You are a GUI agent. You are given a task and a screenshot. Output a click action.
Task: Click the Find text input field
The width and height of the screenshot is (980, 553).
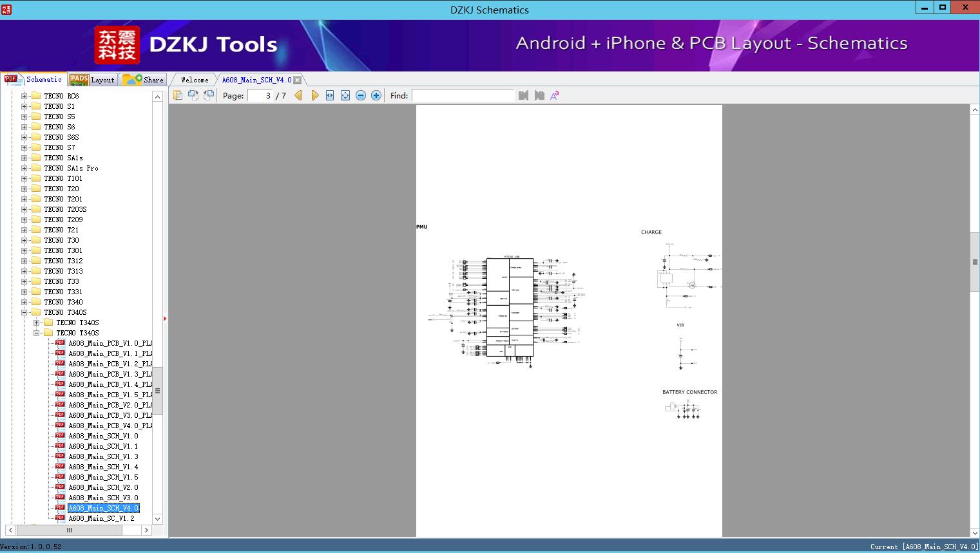(x=463, y=95)
